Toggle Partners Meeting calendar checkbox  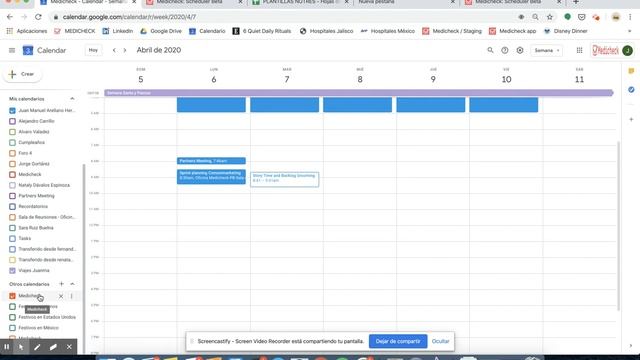point(12,196)
